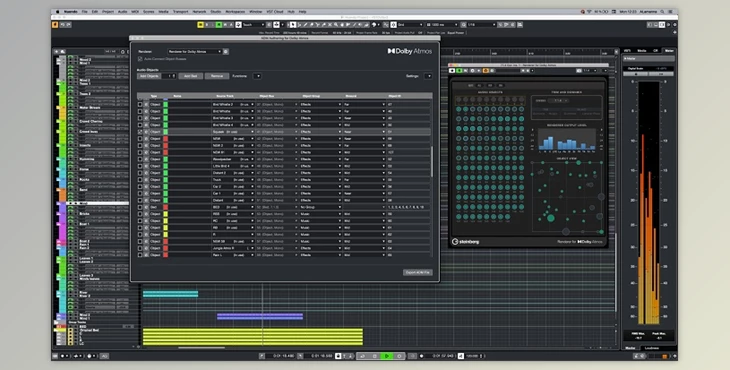This screenshot has width=730, height=370.
Task: Click the yellow color swatch of RC row
Action: (165, 221)
